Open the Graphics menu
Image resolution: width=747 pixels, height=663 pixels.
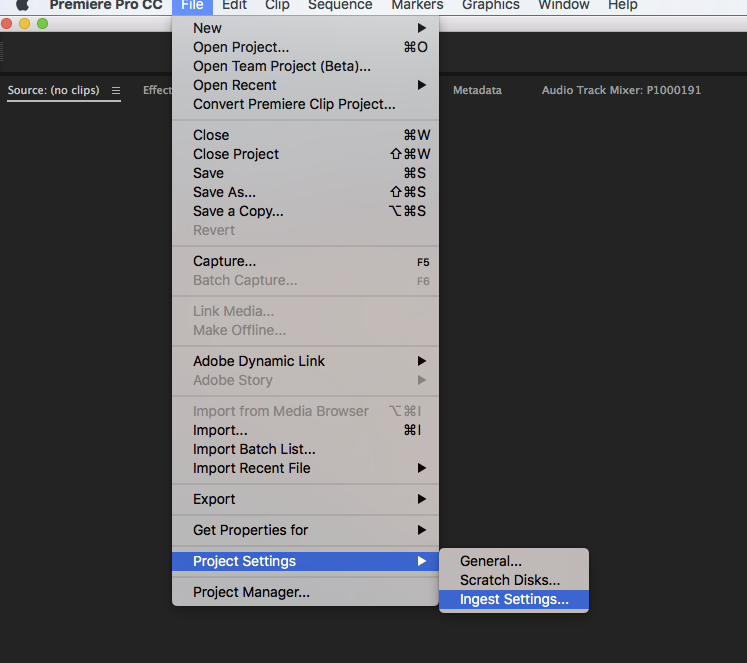(x=491, y=5)
